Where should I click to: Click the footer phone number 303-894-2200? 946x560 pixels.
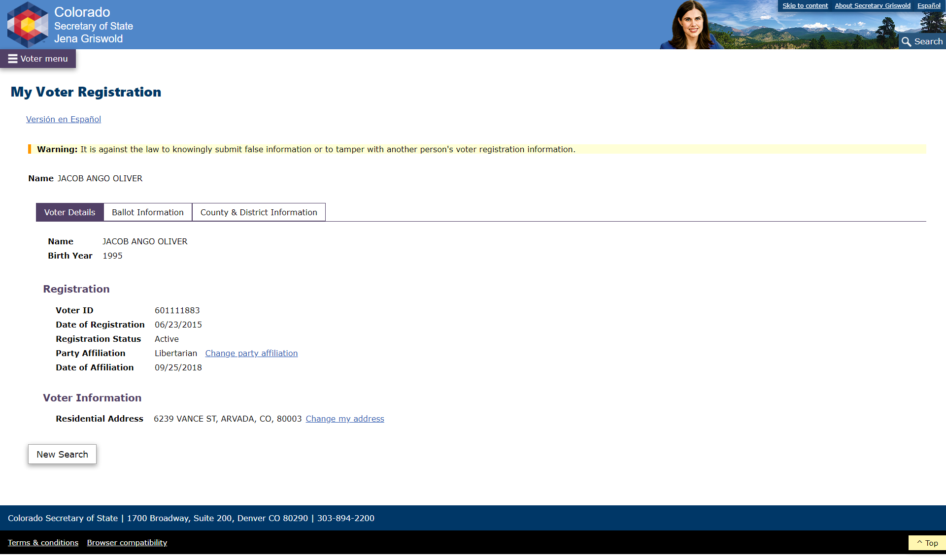[x=346, y=518]
